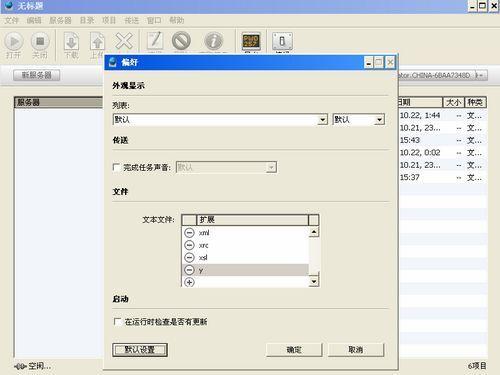Open the 编辑 menu

34,20
